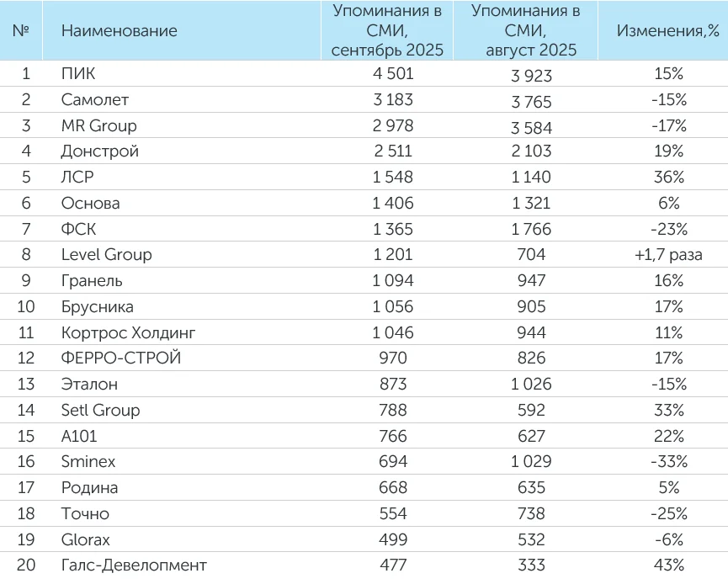Click the ФЕРРО-СТРОЙ company name
This screenshot has height=584, width=728.
coord(120,358)
